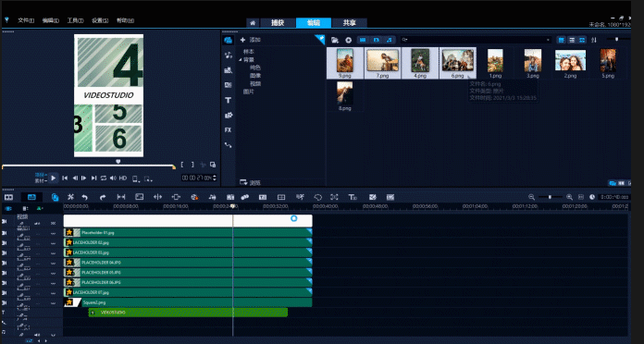The height and width of the screenshot is (344, 644).
Task: Open the 文件 menu
Action: pyautogui.click(x=26, y=20)
